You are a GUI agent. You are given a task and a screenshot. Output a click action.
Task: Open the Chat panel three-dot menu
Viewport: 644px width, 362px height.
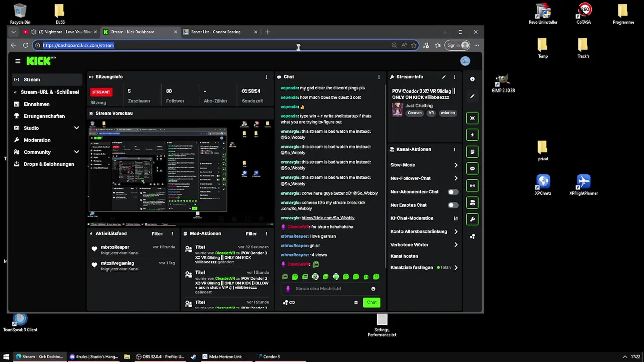[379, 77]
